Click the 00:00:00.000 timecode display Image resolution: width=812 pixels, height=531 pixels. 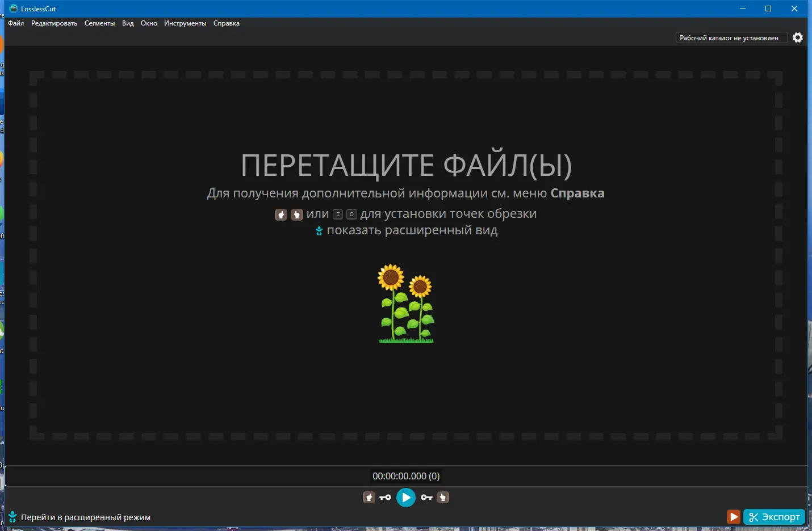(406, 476)
